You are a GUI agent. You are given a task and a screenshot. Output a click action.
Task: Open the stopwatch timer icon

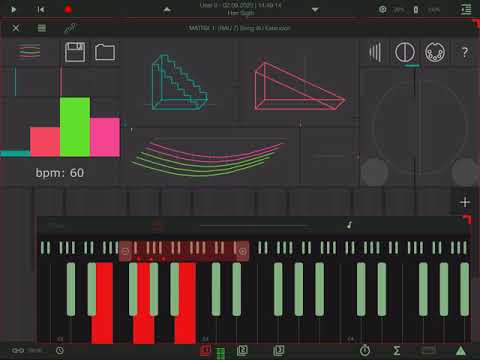click(x=365, y=350)
